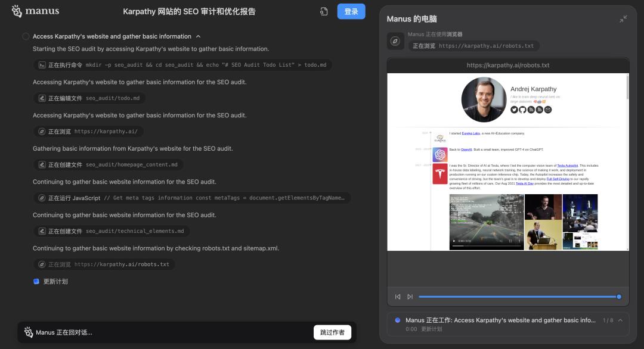Open the share icon beside the 登录 button
Image resolution: width=644 pixels, height=349 pixels.
[324, 11]
